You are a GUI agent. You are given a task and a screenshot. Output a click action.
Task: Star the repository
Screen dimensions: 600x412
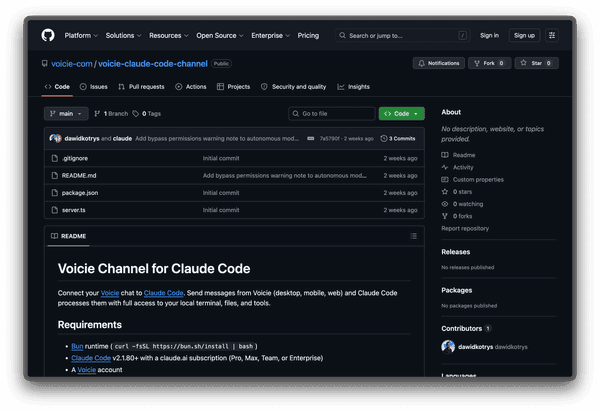coord(536,63)
